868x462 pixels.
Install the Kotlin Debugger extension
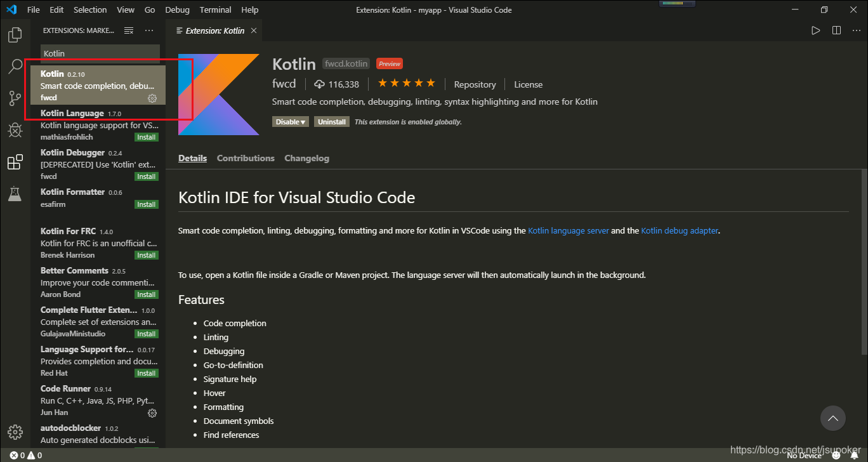pos(147,176)
